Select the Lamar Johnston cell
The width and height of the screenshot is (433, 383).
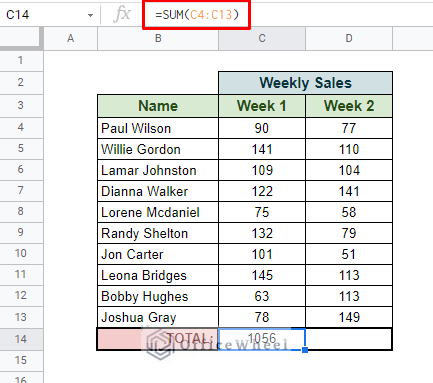click(x=158, y=170)
